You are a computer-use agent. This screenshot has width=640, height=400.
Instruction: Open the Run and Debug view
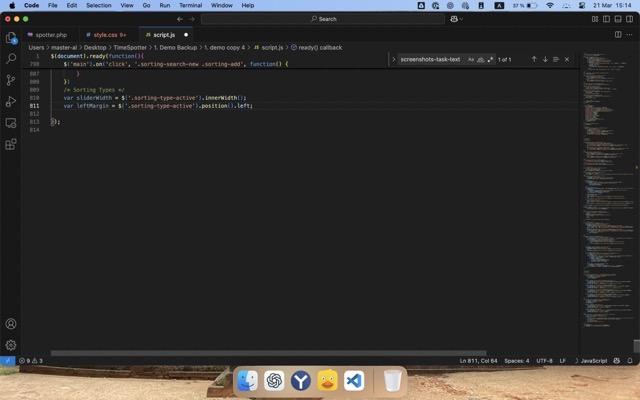coord(11,101)
